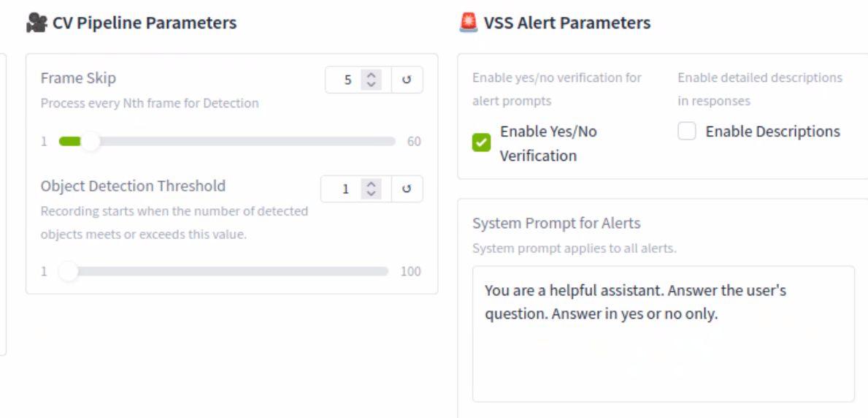Reset the Object Detection Threshold value
Viewport: 868px width, 418px height.
click(407, 189)
